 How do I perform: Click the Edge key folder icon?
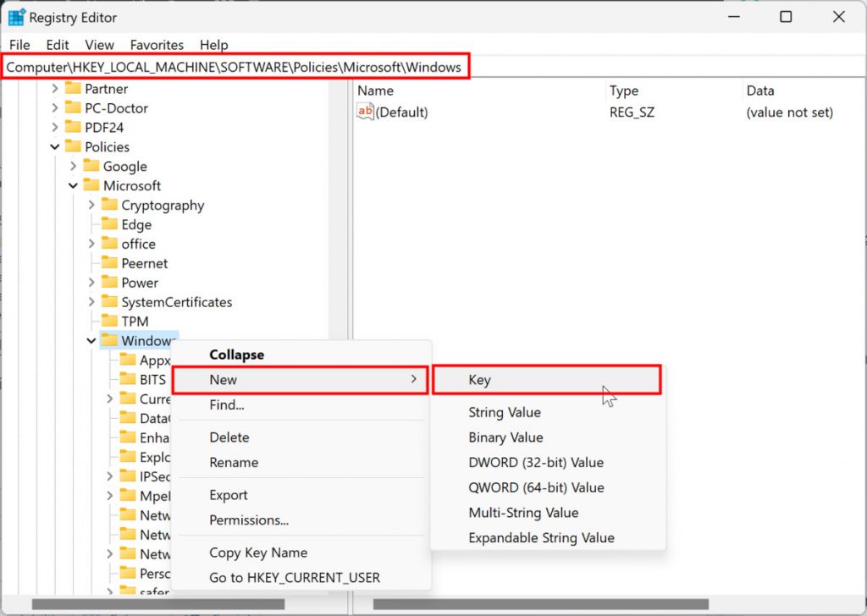109,224
